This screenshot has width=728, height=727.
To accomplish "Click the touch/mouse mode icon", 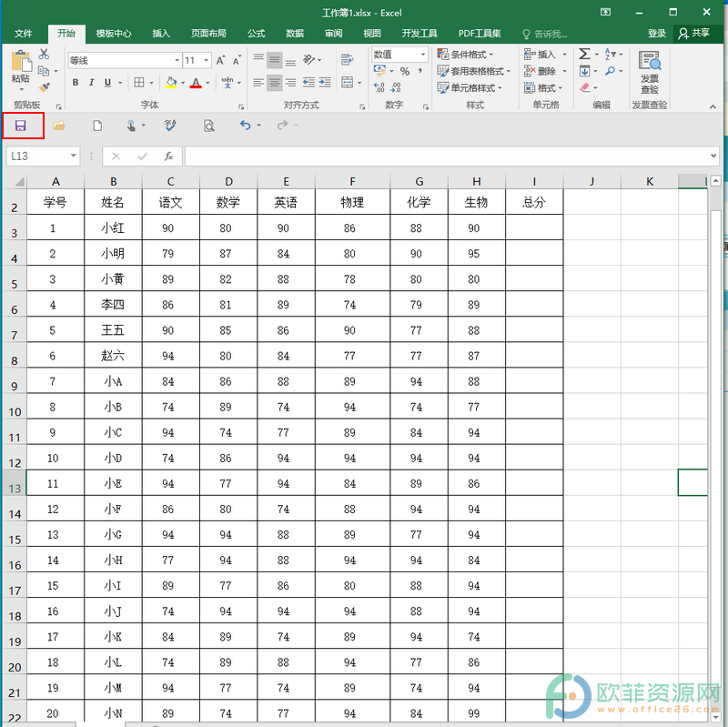I will pos(131,126).
